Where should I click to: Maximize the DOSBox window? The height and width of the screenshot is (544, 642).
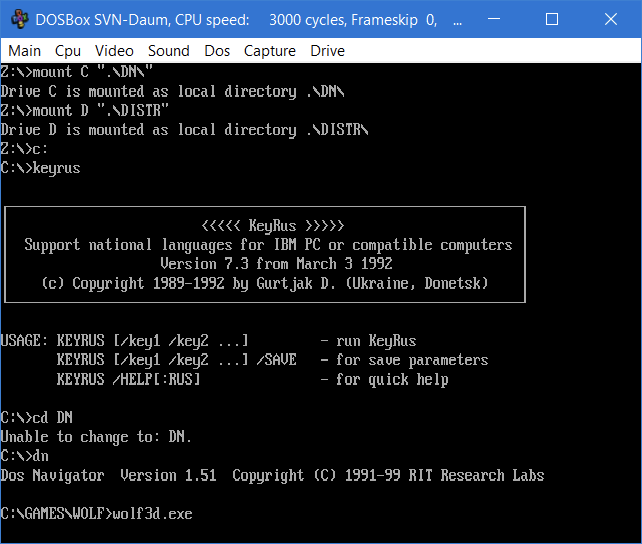tap(552, 19)
